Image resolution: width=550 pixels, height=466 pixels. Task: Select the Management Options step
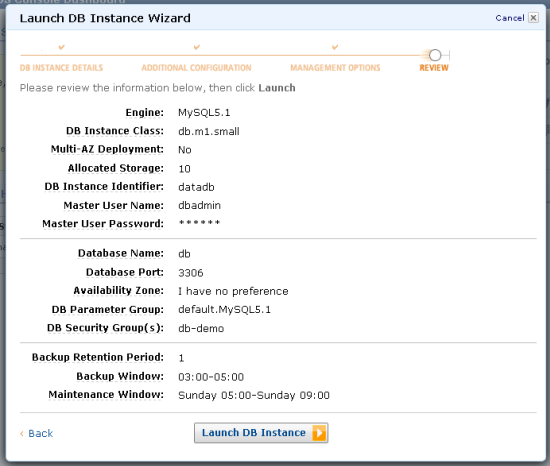[x=335, y=68]
